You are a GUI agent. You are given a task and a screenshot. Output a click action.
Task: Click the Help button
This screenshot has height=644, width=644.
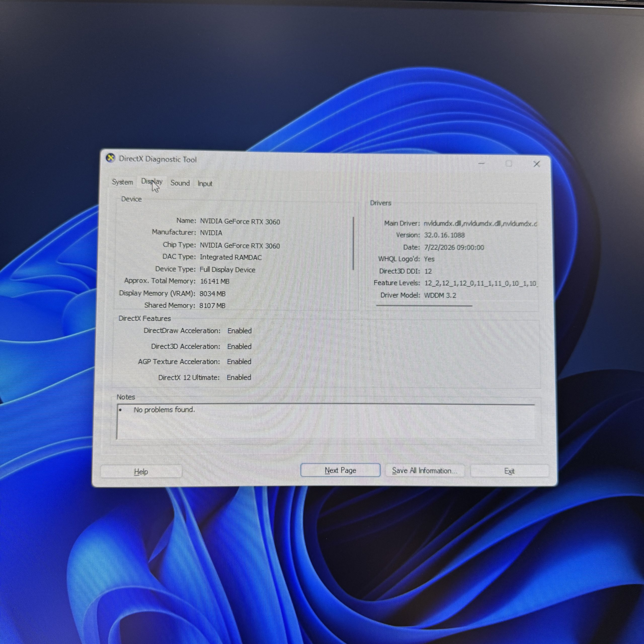pyautogui.click(x=141, y=472)
